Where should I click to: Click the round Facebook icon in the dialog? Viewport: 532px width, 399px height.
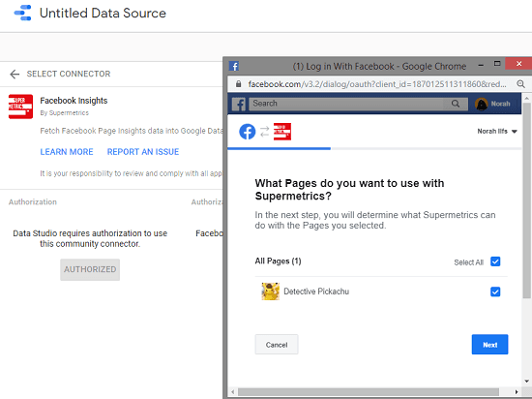248,132
